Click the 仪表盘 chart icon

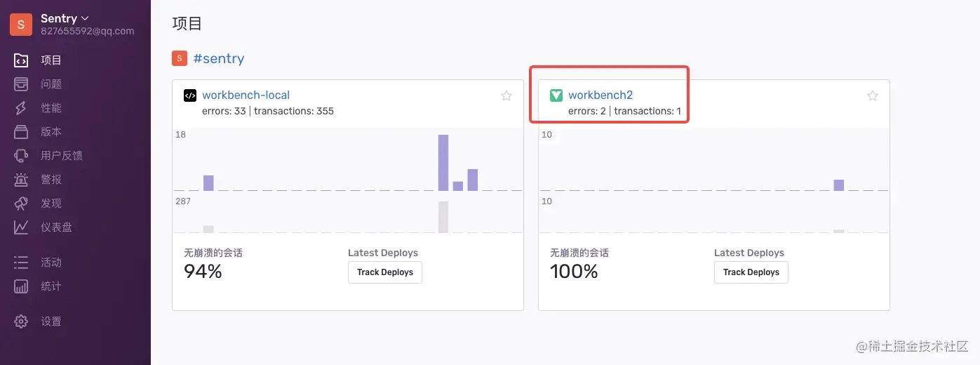coord(21,227)
